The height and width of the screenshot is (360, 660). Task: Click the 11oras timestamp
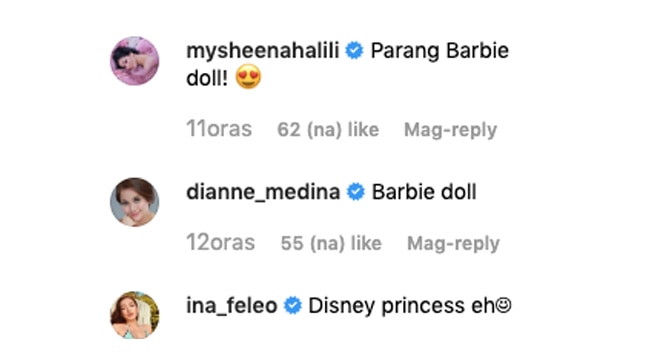coord(219,129)
